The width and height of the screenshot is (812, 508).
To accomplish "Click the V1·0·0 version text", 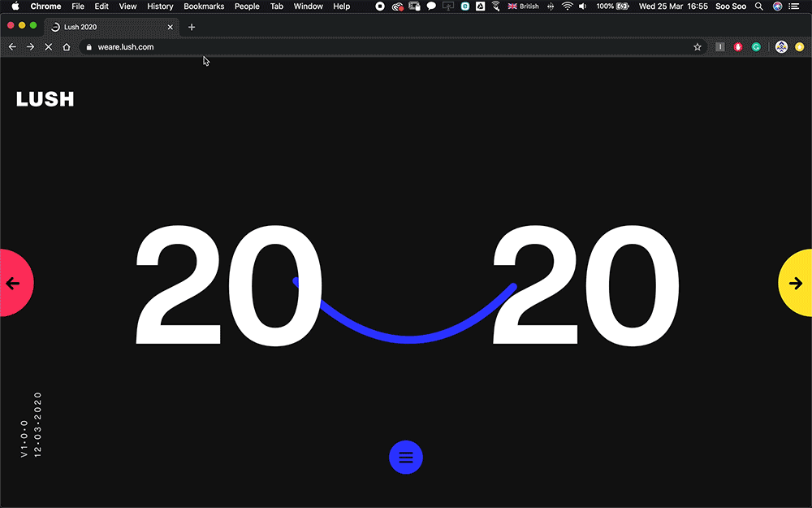I will pyautogui.click(x=24, y=439).
